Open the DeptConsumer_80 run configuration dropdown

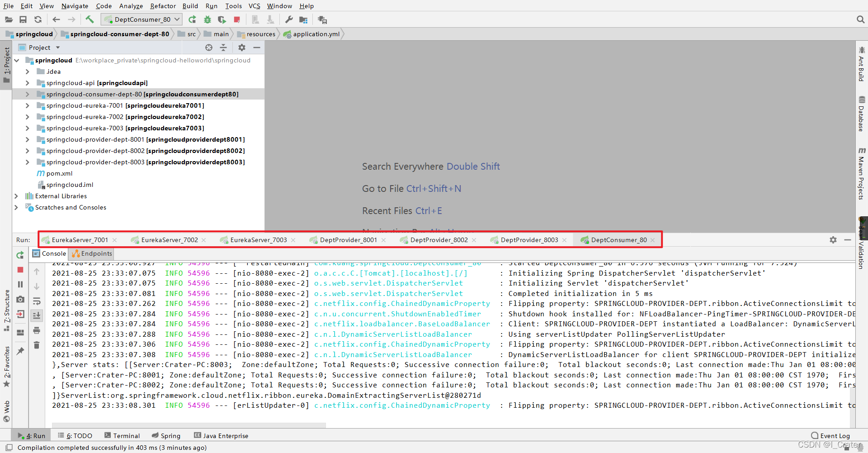click(x=142, y=19)
